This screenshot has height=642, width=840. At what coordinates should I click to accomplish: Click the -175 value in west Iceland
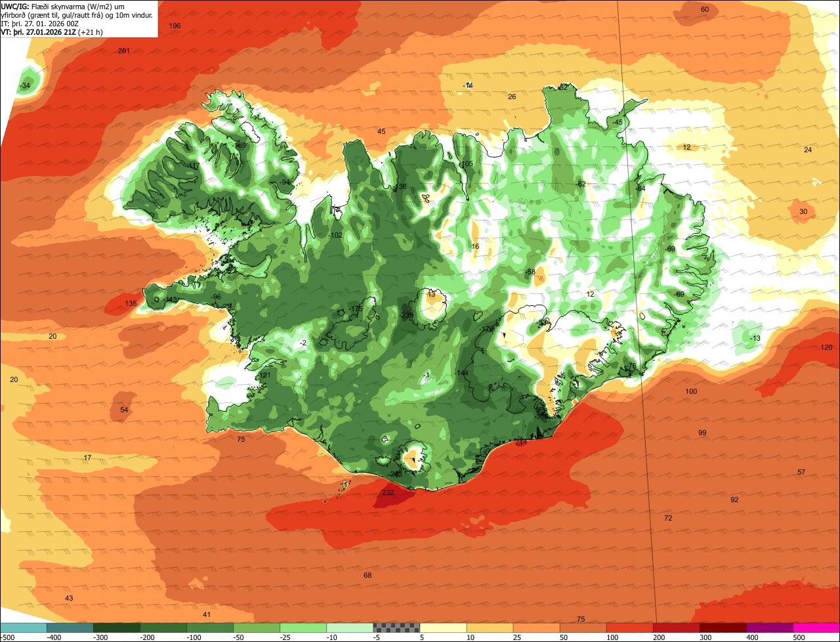point(355,309)
